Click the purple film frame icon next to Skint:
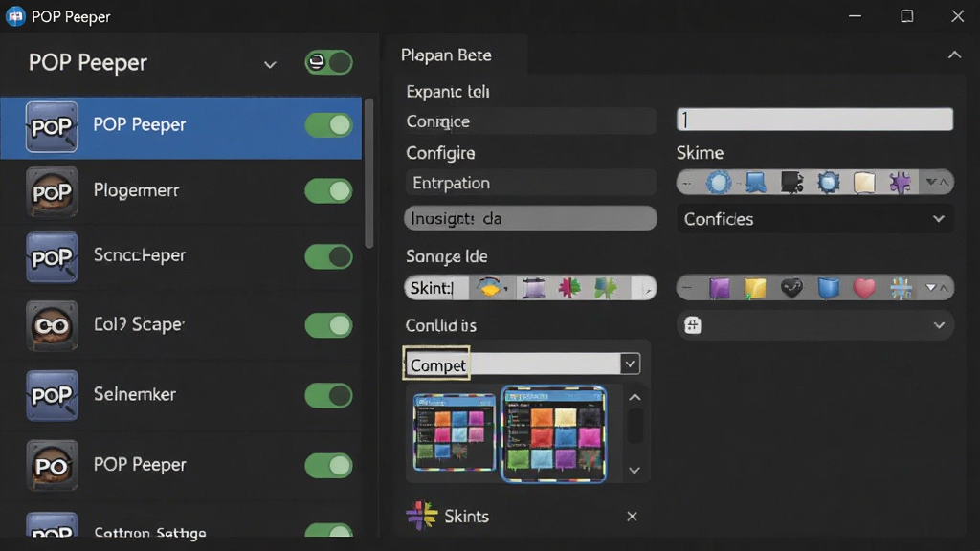The height and width of the screenshot is (551, 980). [533, 288]
